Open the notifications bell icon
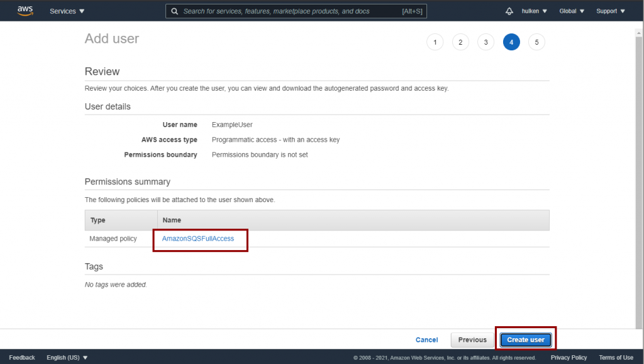644x364 pixels. 509,11
